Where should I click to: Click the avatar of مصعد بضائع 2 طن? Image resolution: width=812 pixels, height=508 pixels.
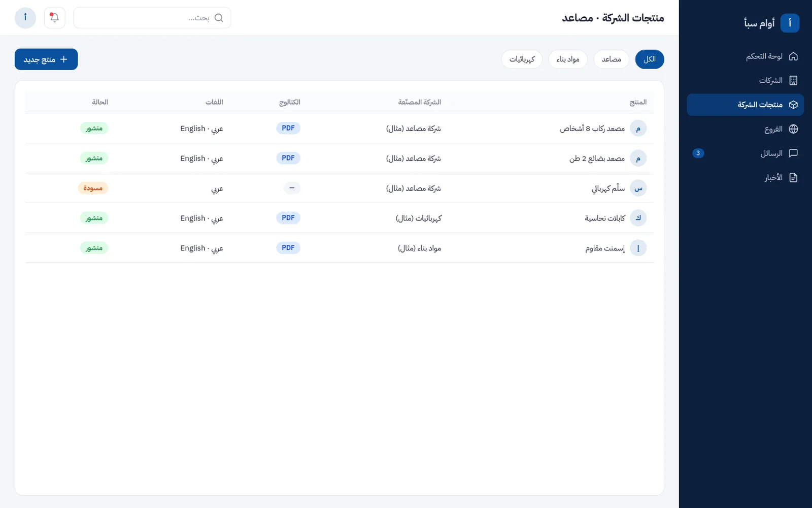[x=638, y=158]
